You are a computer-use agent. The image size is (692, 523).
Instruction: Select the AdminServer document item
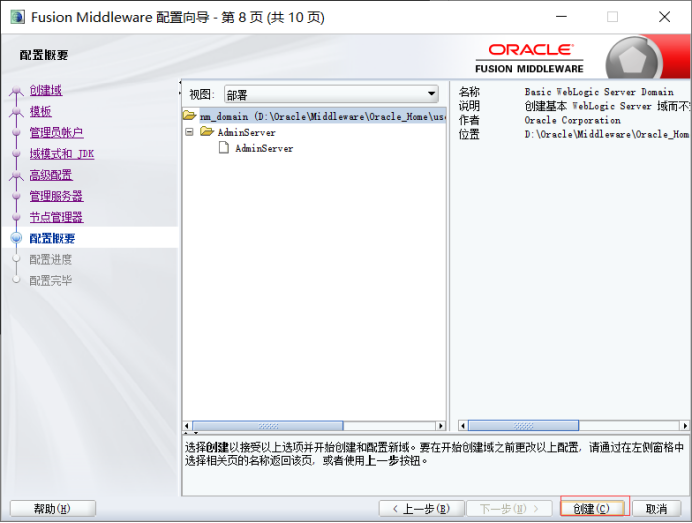point(263,148)
